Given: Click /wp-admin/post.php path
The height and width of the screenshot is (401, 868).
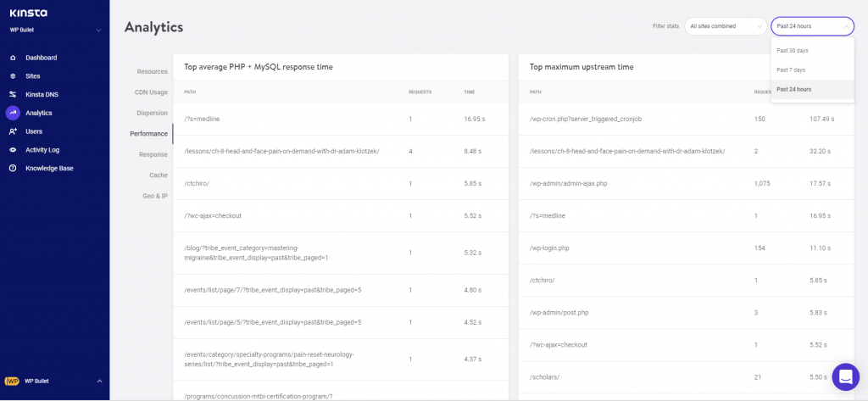Looking at the screenshot, I should coord(559,312).
